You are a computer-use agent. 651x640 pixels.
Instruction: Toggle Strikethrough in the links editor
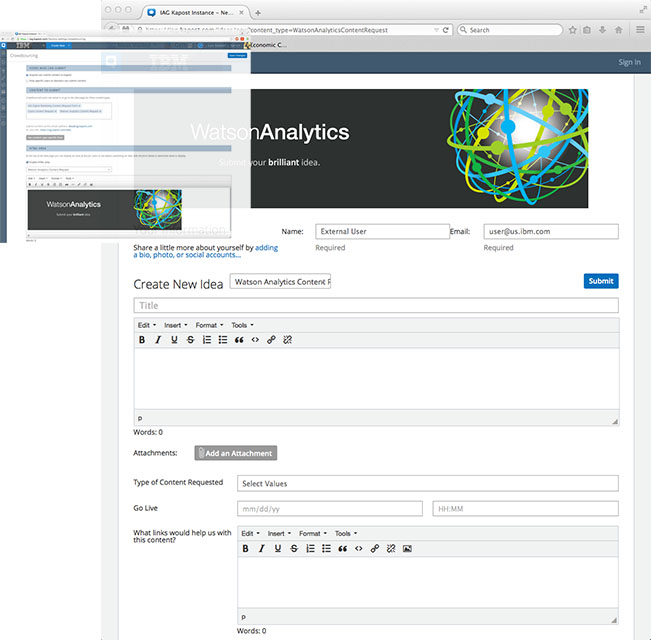(x=294, y=549)
